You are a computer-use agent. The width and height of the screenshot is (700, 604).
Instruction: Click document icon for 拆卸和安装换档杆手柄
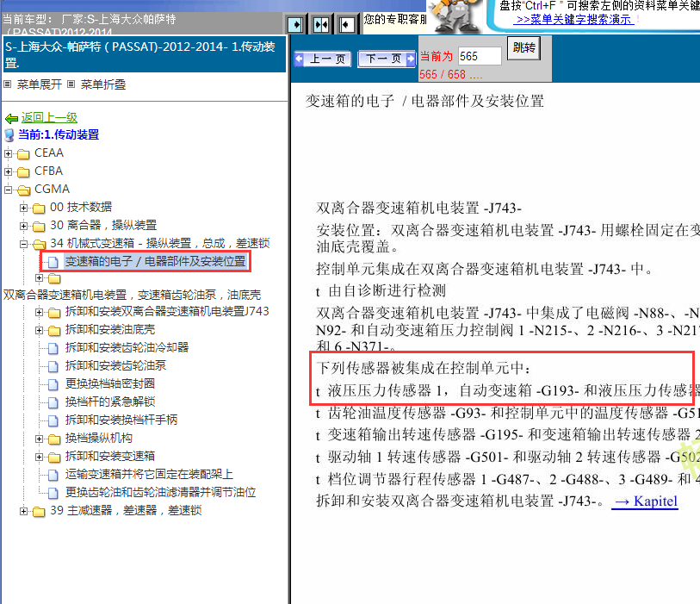[x=53, y=420]
